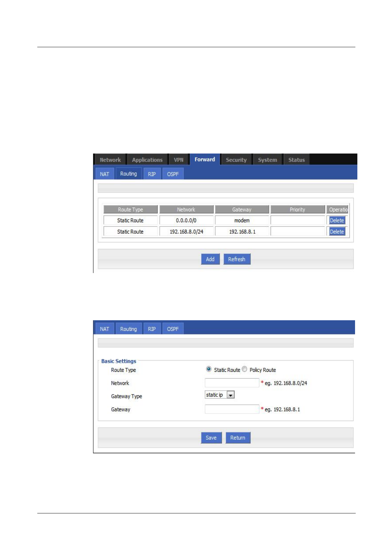Select OSPF sub-tab in the lower panel

tap(173, 329)
